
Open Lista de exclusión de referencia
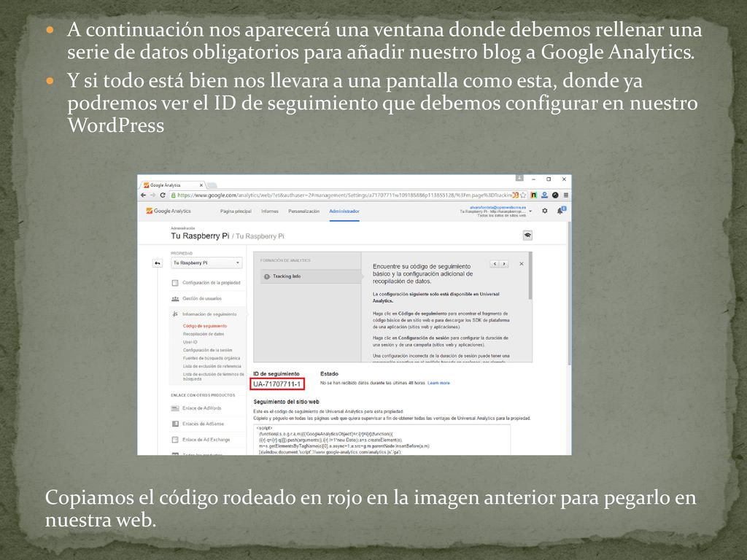click(x=212, y=366)
